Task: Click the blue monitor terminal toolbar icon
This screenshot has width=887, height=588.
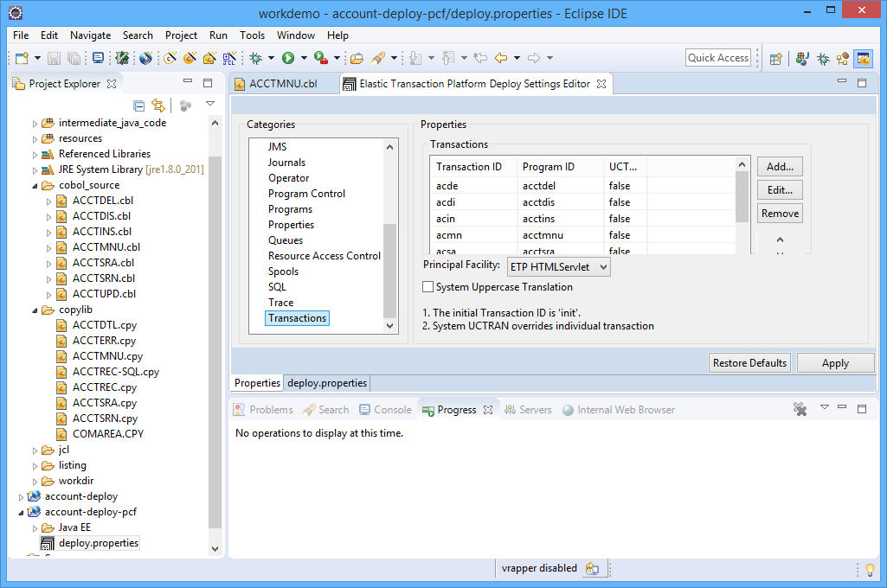Action: click(x=99, y=58)
